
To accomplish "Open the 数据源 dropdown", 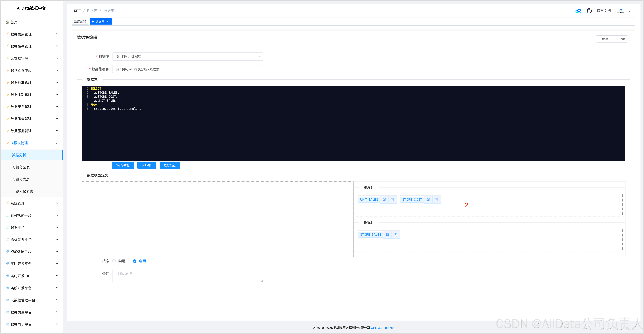I will click(187, 57).
